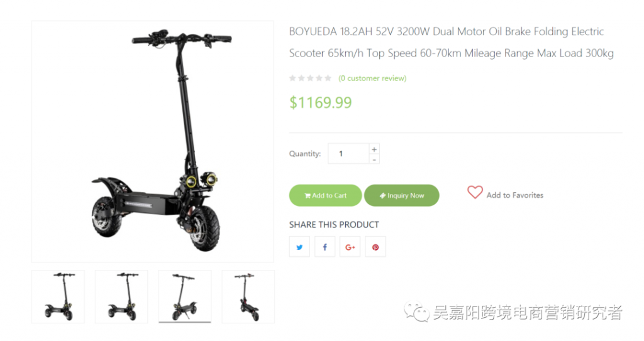Select the first scooter thumbnail

(58, 296)
